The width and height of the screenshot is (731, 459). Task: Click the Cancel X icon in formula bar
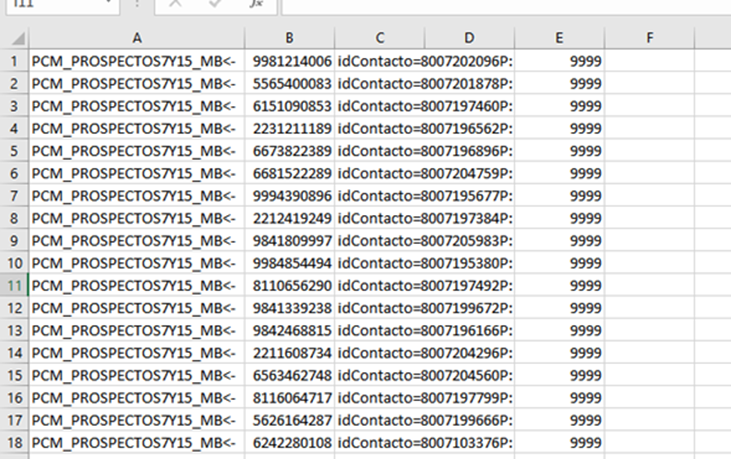(x=175, y=4)
